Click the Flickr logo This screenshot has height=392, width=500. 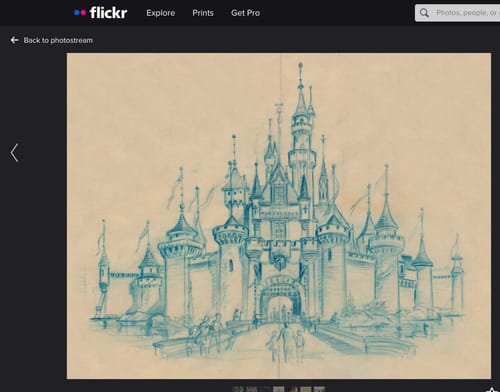100,13
